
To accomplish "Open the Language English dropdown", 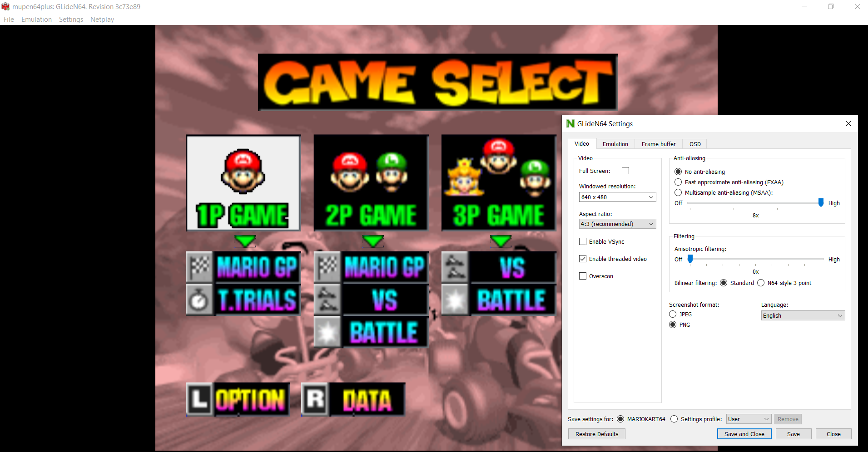I will 803,315.
